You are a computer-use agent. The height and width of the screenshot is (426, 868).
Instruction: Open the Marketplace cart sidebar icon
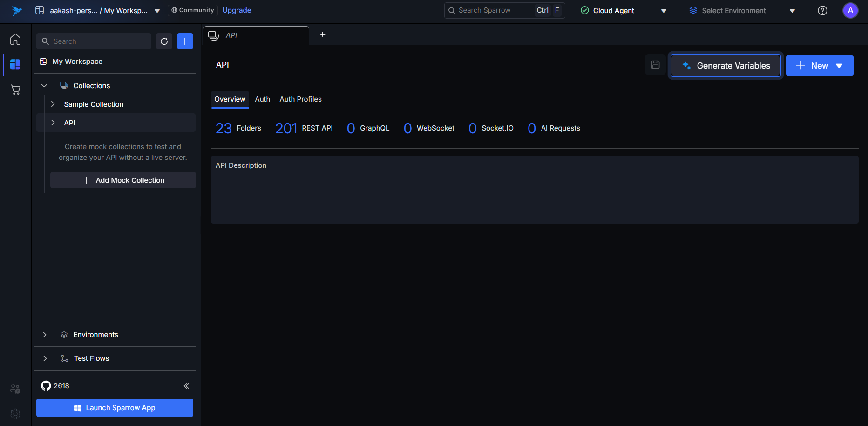click(15, 89)
